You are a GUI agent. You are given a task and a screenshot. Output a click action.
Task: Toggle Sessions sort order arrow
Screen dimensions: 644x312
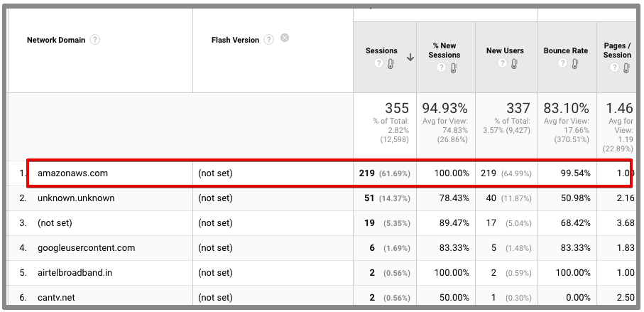coord(410,57)
